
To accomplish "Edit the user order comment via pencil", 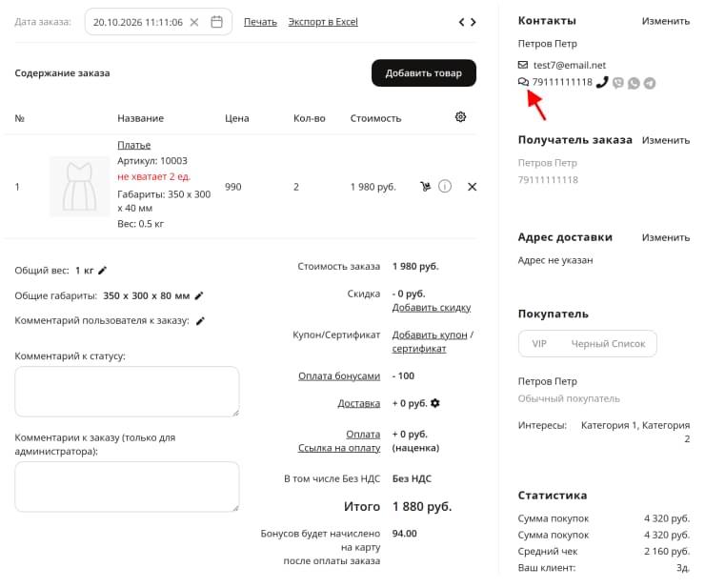I will [200, 321].
